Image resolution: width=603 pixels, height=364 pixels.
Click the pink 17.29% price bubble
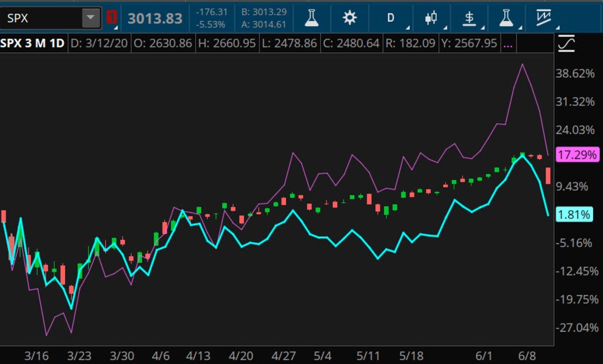coord(577,154)
